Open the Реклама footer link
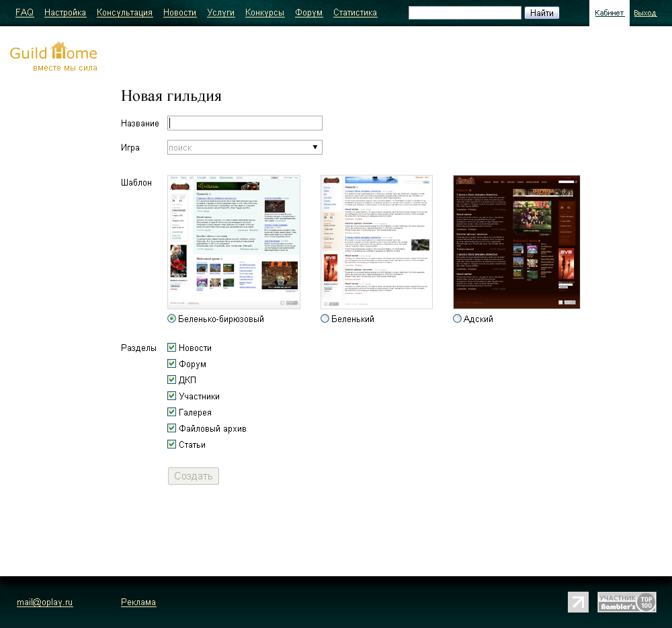The height and width of the screenshot is (628, 672). [x=138, y=602]
